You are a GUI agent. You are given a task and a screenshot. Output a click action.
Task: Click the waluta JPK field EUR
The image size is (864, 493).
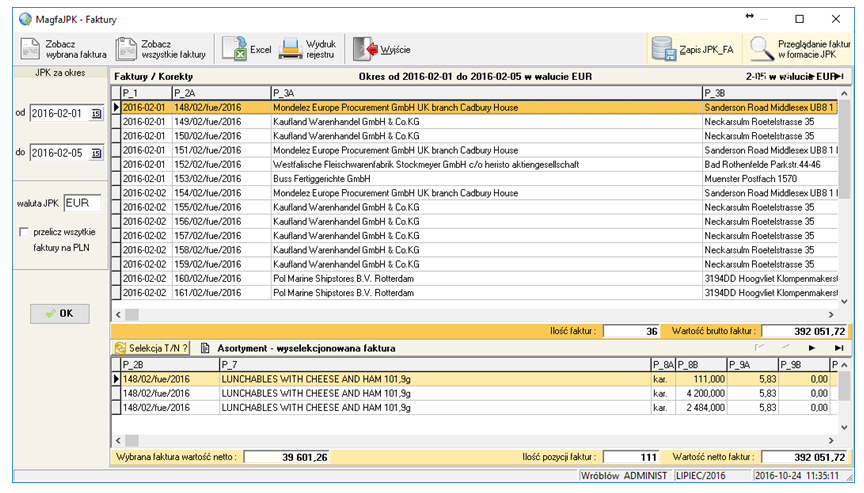[82, 203]
